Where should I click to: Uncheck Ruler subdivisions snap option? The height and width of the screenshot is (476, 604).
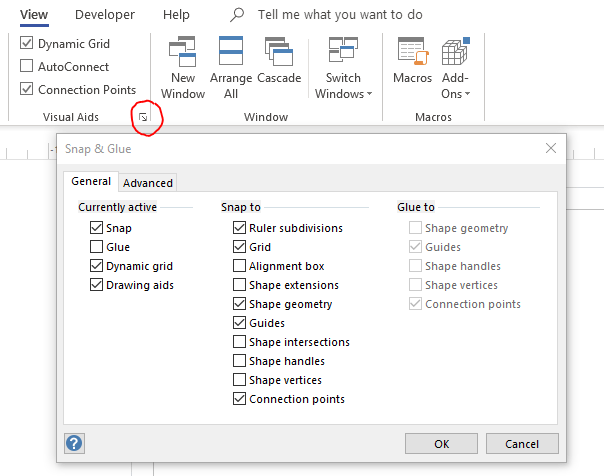tap(239, 228)
